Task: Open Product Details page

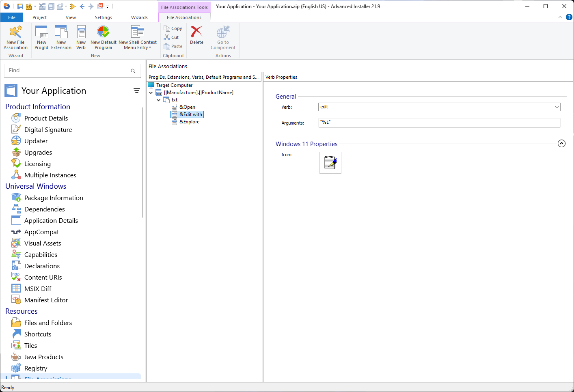Action: tap(46, 118)
